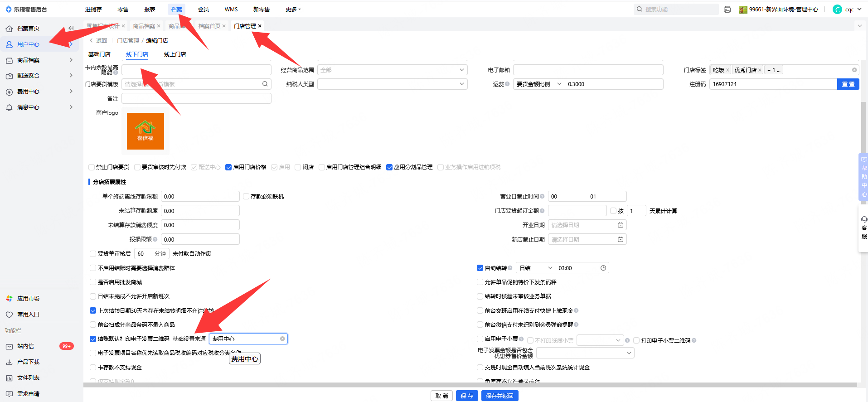Open calendar icon for 新店截止日期
This screenshot has width=868, height=402.
(x=621, y=240)
